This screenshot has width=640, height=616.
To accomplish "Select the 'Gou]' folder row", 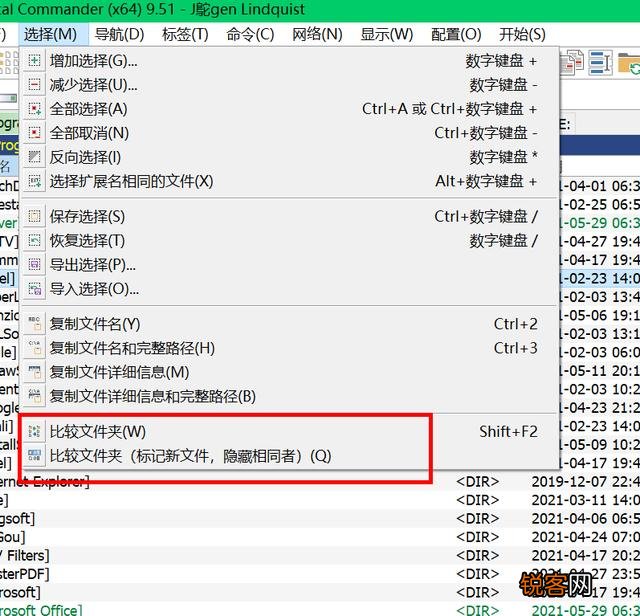I will 320,537.
